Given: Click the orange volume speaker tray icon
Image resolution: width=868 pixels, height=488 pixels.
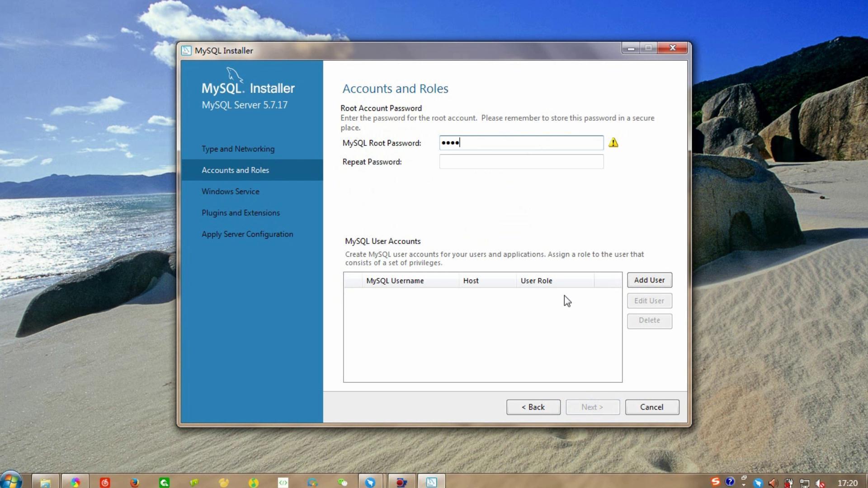Looking at the screenshot, I should pyautogui.click(x=773, y=483).
